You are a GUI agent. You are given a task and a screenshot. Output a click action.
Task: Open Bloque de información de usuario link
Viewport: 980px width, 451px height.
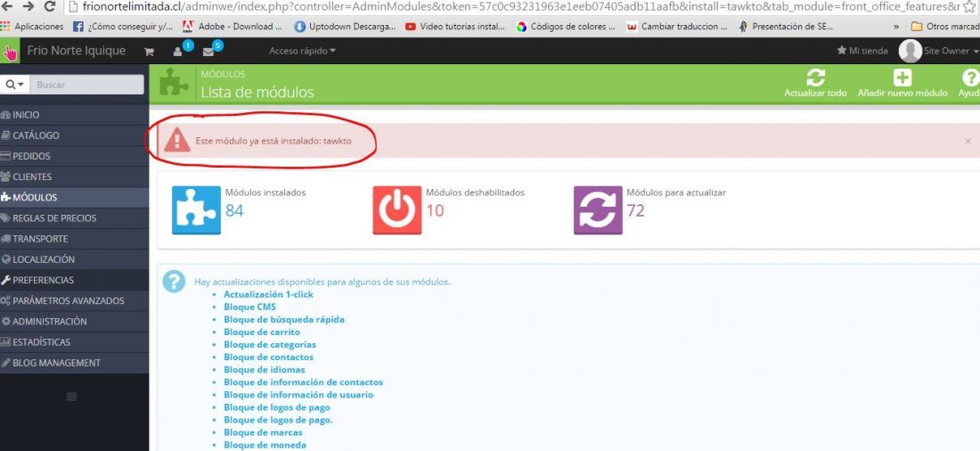click(x=298, y=395)
